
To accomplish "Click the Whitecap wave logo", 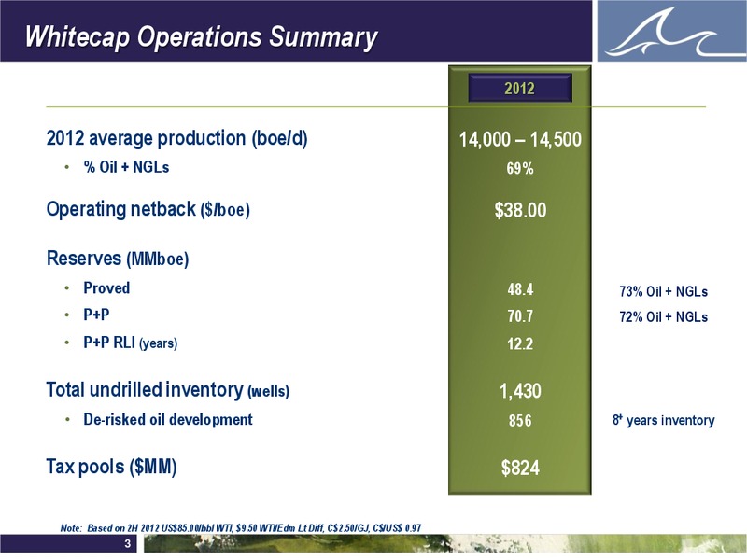I will [x=671, y=31].
